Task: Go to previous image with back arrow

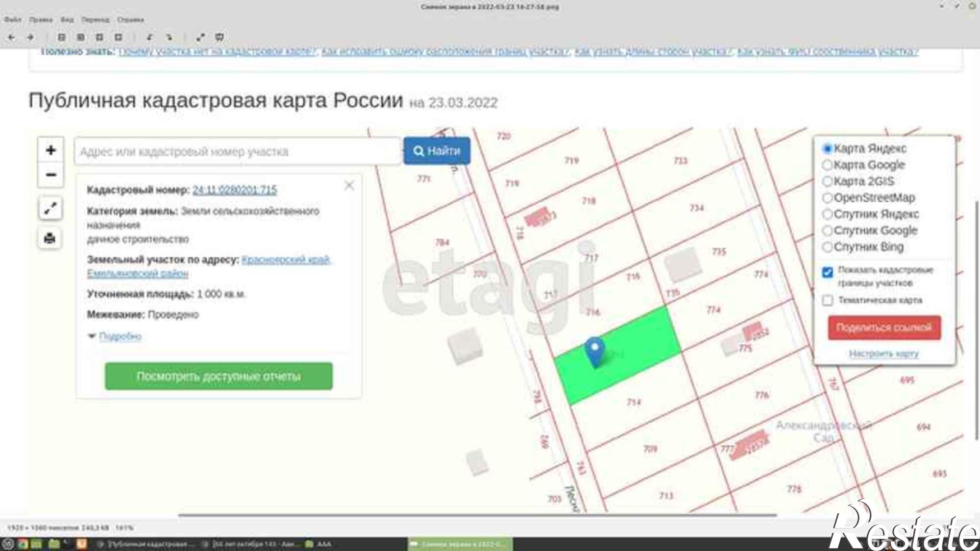Action: tap(12, 37)
